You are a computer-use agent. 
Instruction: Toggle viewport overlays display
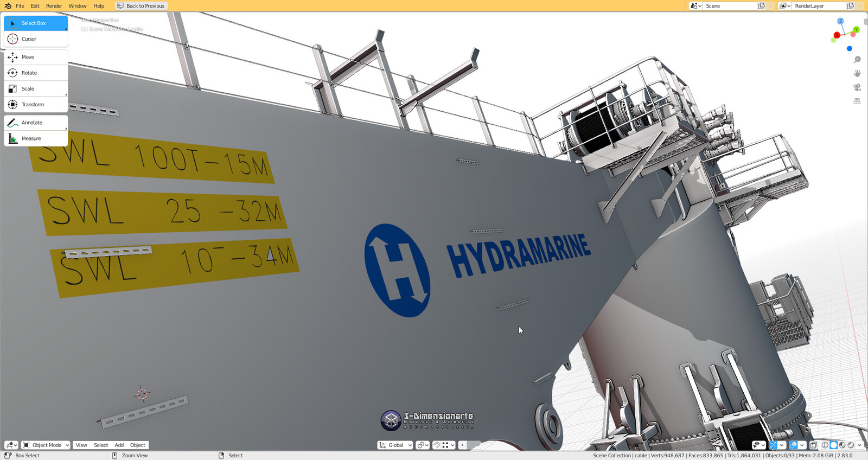tap(793, 445)
